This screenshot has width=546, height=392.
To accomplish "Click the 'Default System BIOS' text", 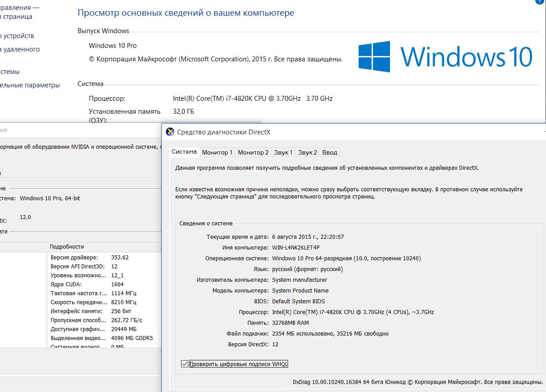I will 299,301.
